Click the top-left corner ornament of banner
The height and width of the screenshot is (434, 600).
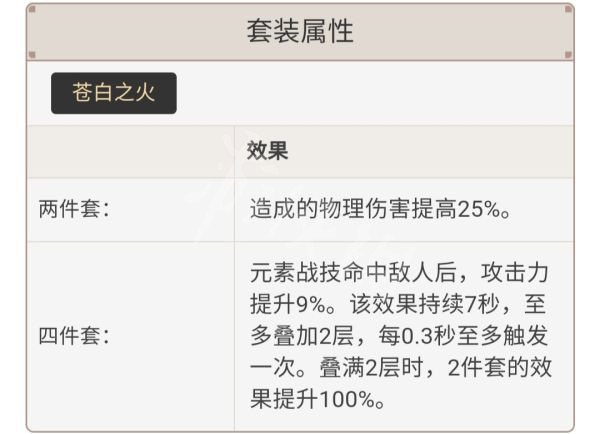(31, 9)
